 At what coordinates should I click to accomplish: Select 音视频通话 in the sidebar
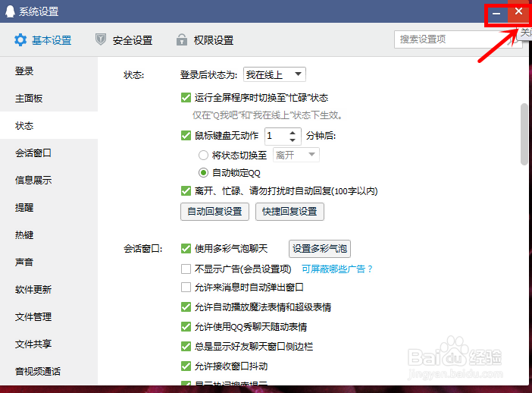point(49,371)
